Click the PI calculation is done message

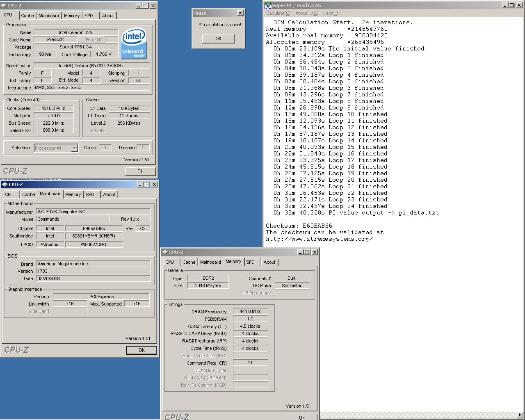click(x=220, y=25)
